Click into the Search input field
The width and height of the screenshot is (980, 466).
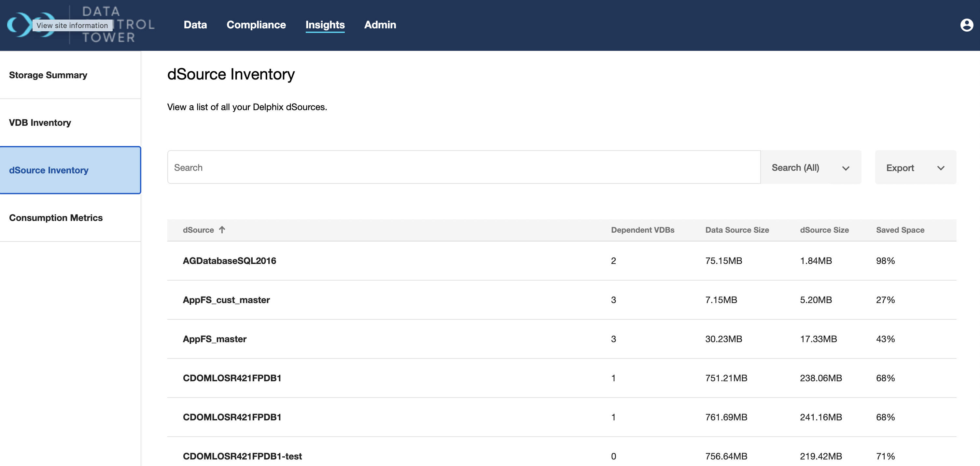(x=463, y=167)
